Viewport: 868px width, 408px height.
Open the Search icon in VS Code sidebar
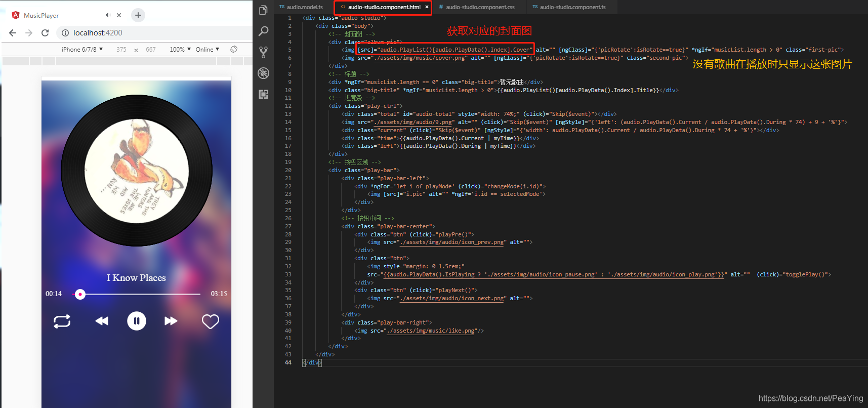click(x=263, y=31)
